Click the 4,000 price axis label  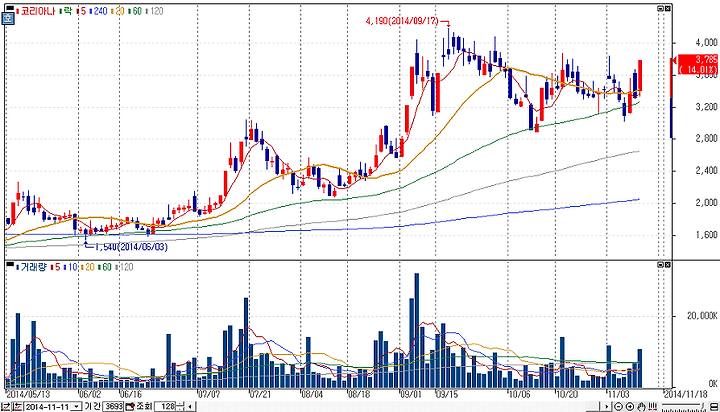coord(706,42)
